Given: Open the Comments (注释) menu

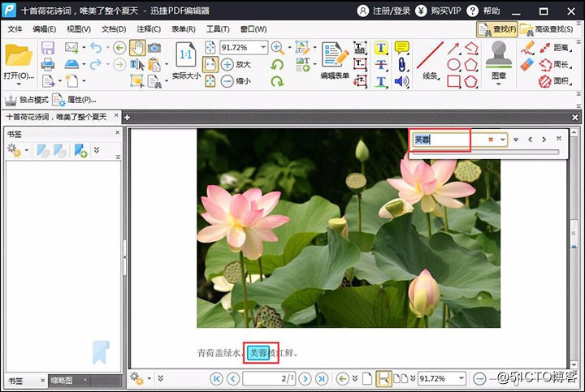Looking at the screenshot, I should (149, 29).
